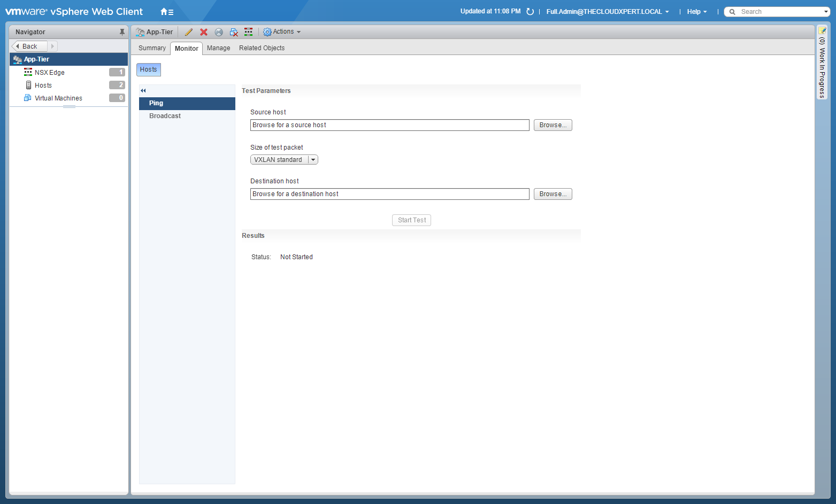The height and width of the screenshot is (504, 836).
Task: Open the Full.Admin user account dropdown
Action: tap(607, 12)
